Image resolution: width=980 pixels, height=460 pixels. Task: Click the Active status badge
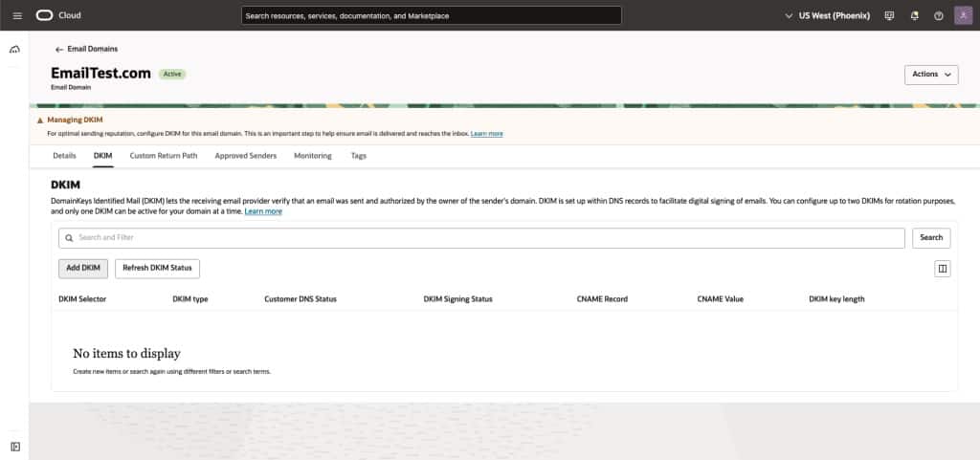point(172,74)
